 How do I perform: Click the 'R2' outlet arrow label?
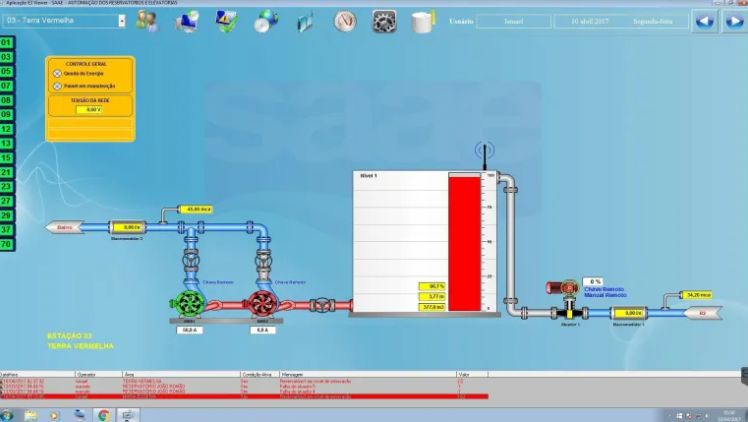click(x=702, y=313)
